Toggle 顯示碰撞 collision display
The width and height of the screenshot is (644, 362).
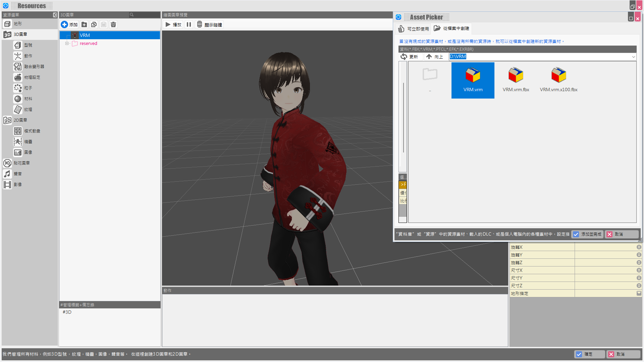click(209, 24)
